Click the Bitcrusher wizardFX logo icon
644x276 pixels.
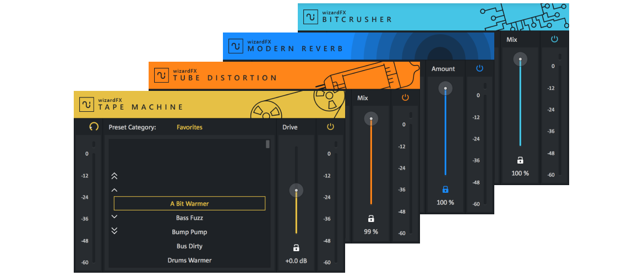(310, 17)
